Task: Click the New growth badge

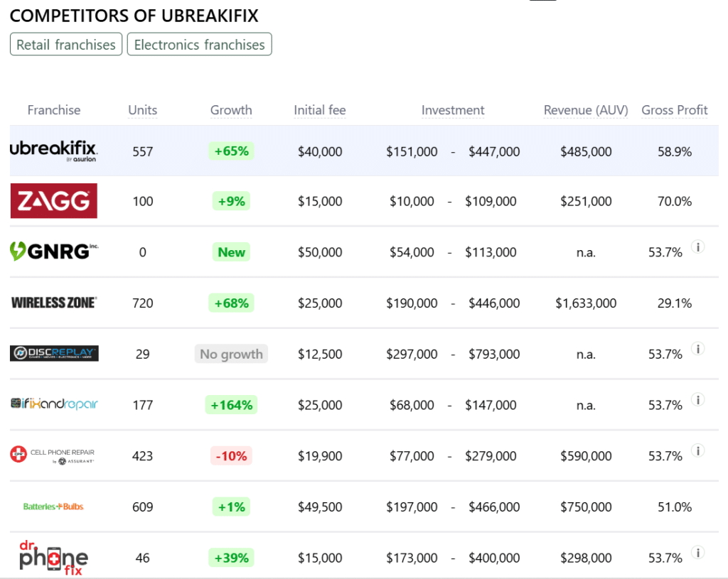Action: pos(231,252)
